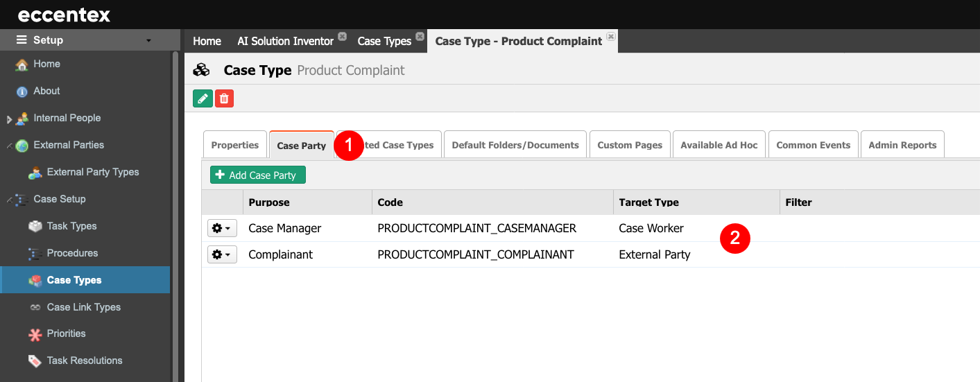Click the Task Types icon

(x=35, y=226)
